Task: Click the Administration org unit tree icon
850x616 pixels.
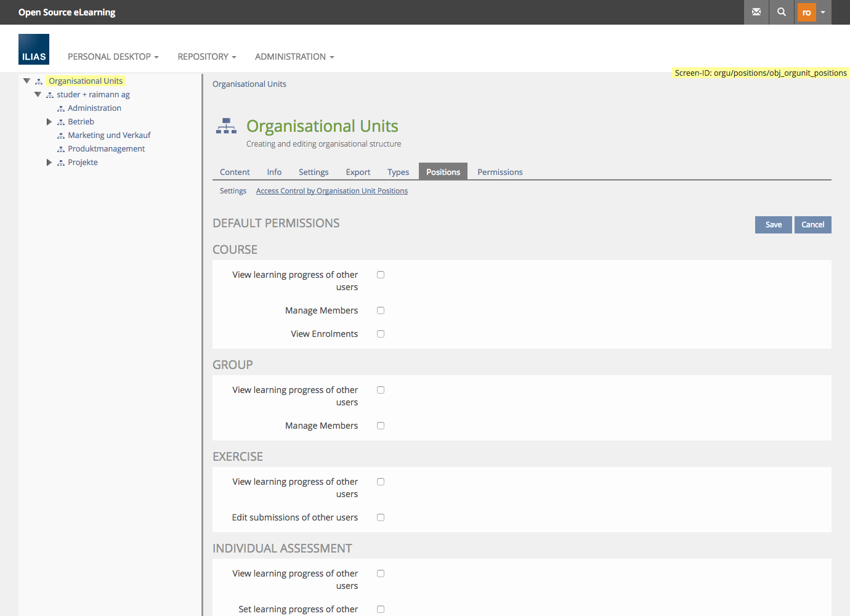Action: (61, 108)
